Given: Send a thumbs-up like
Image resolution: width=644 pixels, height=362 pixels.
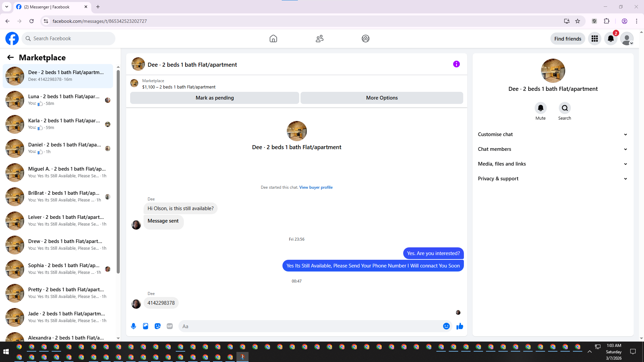Looking at the screenshot, I should pos(460,326).
